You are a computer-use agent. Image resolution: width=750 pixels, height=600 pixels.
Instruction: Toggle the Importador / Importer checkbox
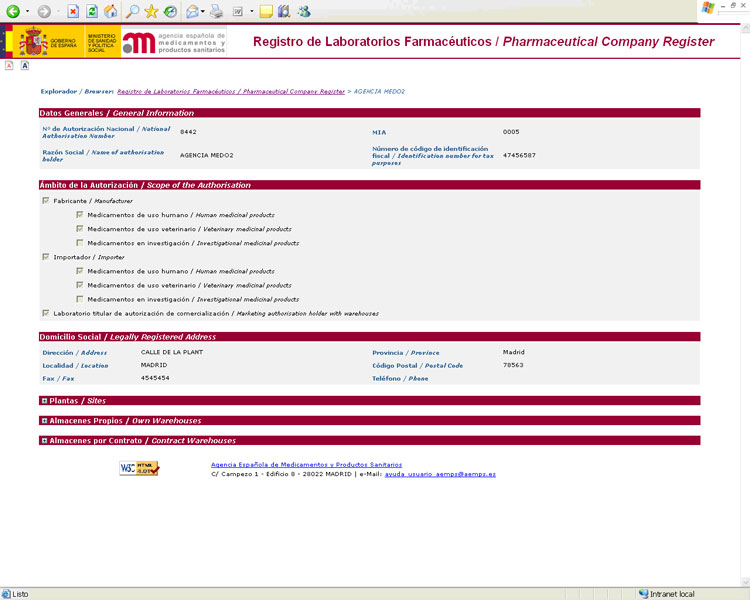click(46, 257)
